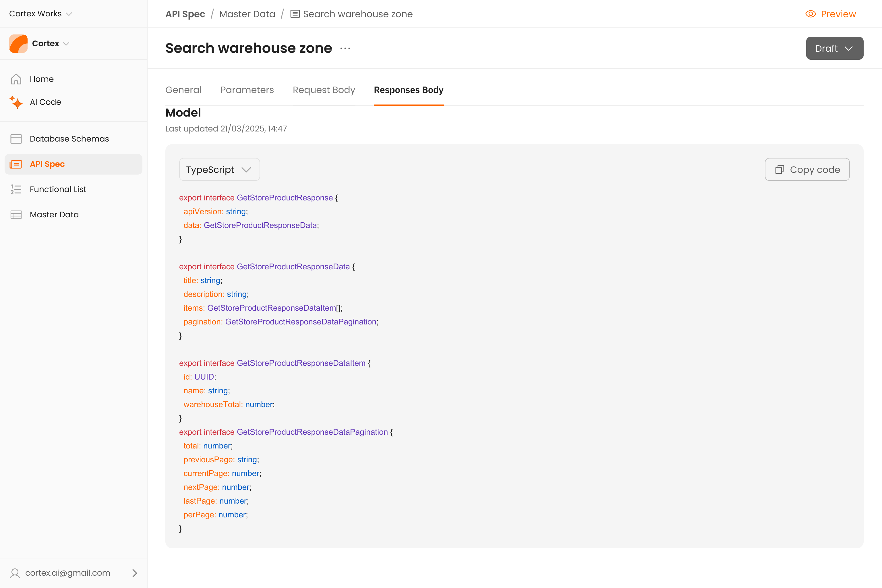Go to Master Data breadcrumb link
882x588 pixels.
coord(247,14)
